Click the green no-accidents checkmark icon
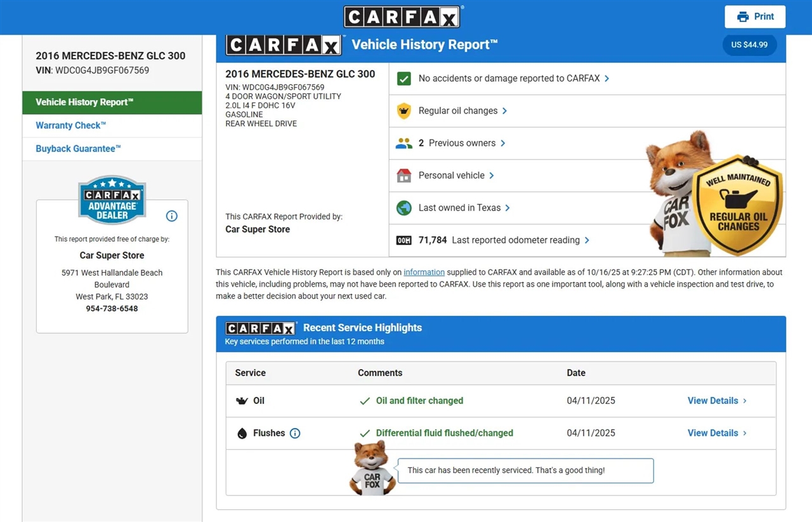Image resolution: width=812 pixels, height=522 pixels. click(x=403, y=79)
